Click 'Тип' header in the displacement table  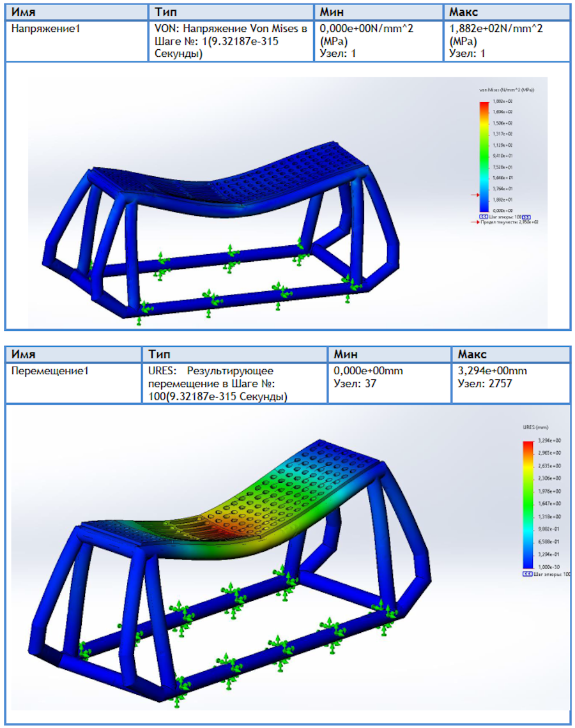[234, 354]
